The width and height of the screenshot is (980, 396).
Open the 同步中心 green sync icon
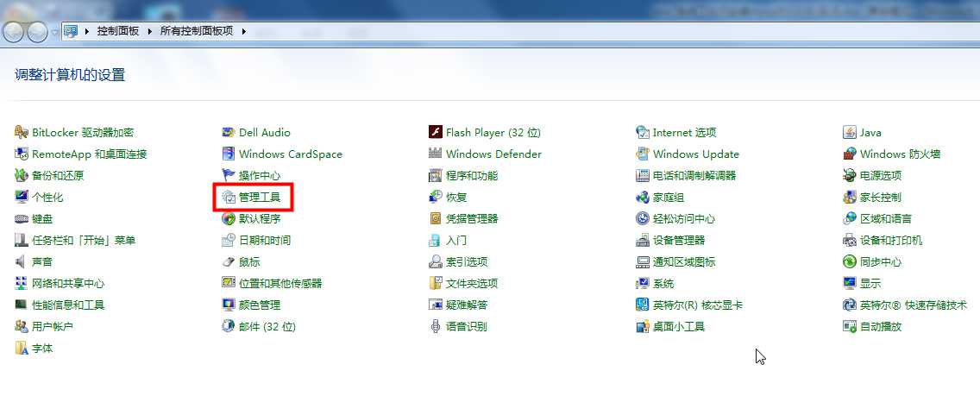click(x=850, y=261)
